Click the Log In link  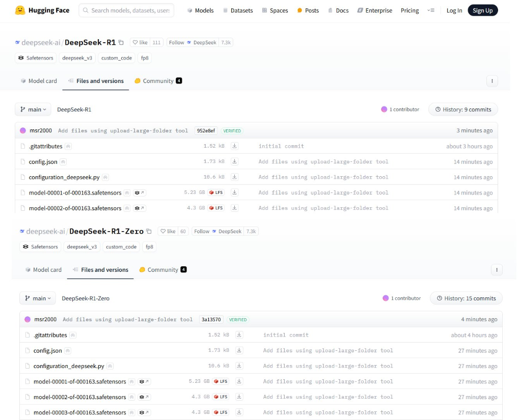point(454,11)
